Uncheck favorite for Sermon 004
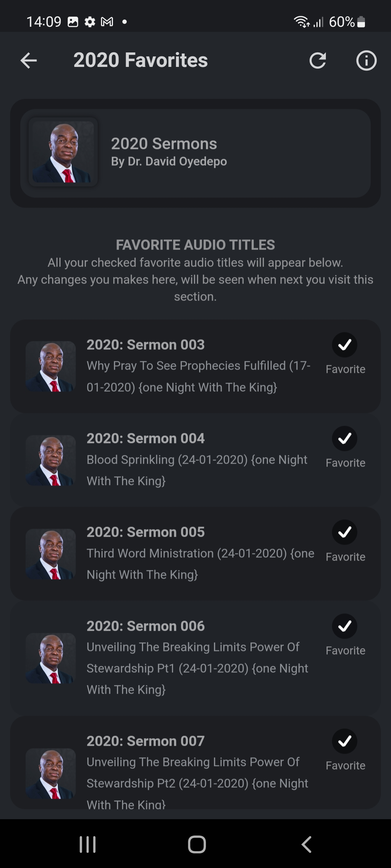Screen dimensions: 391x868 [x=344, y=438]
